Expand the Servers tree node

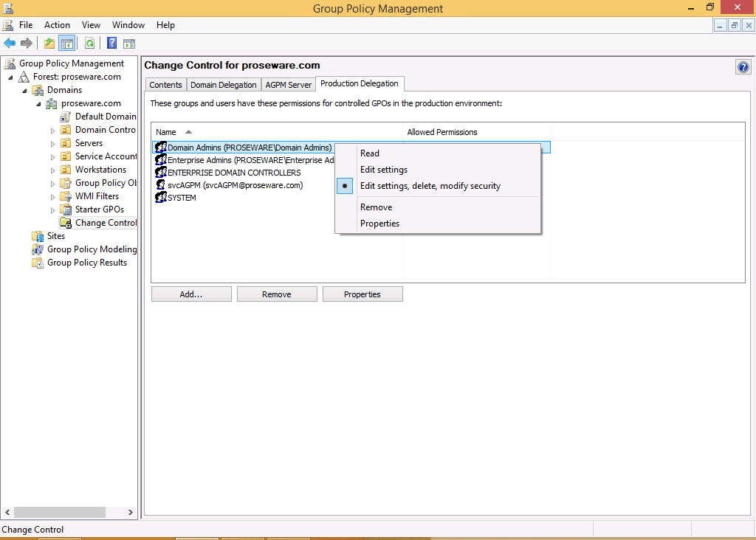pyautogui.click(x=53, y=144)
